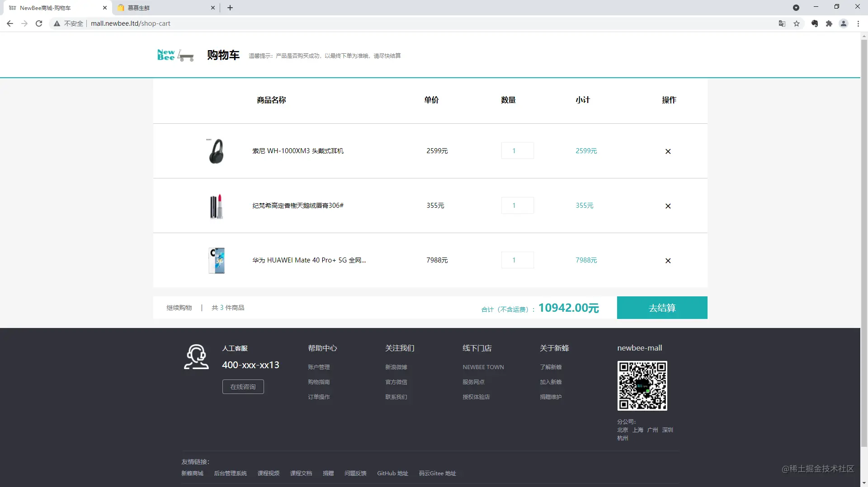The width and height of the screenshot is (868, 487).
Task: Click the scrollbar down arrow
Action: [x=864, y=483]
